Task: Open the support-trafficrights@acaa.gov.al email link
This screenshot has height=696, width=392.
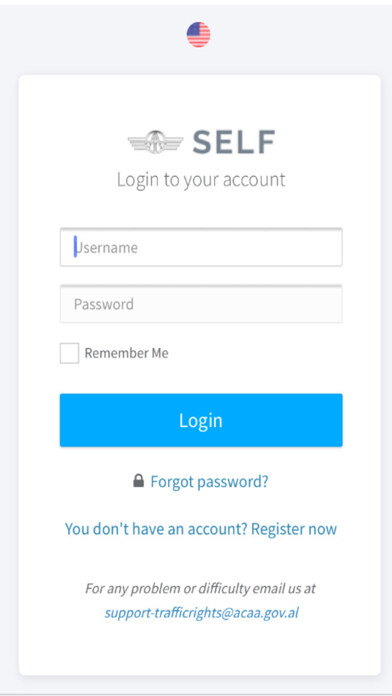Action: pos(202,613)
